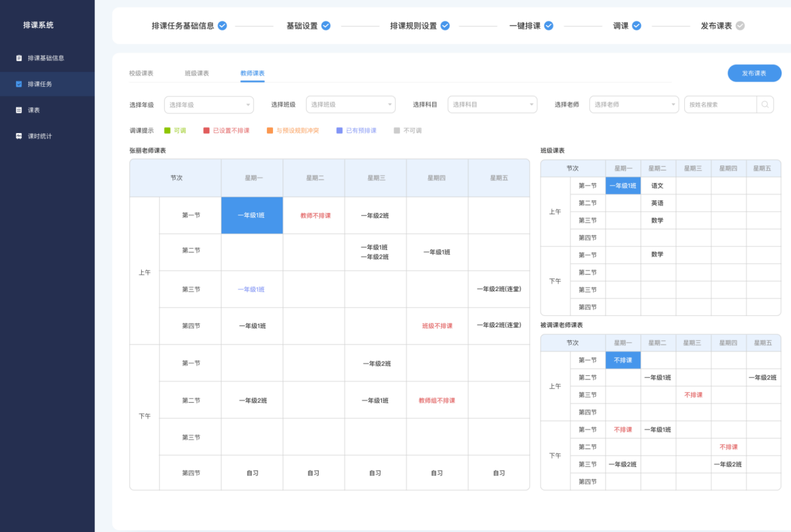Image resolution: width=791 pixels, height=532 pixels.
Task: Click the checkmark icon beside 一键排课
Action: tap(549, 26)
